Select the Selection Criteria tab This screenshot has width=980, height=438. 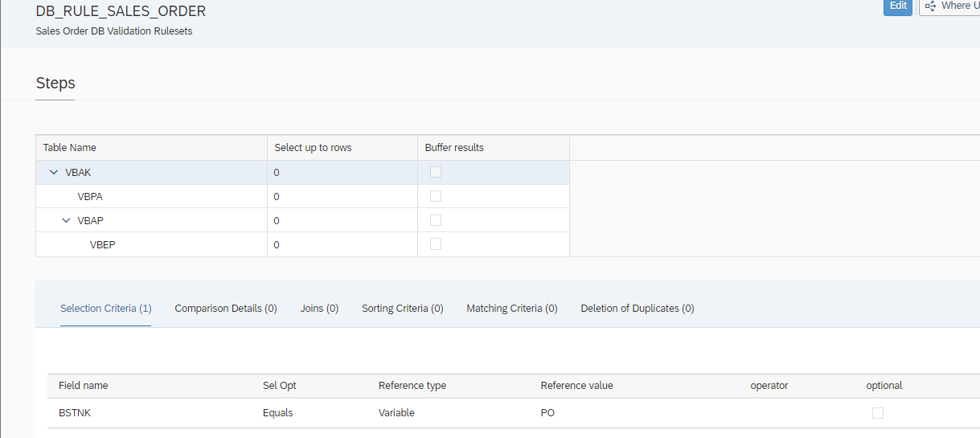105,309
